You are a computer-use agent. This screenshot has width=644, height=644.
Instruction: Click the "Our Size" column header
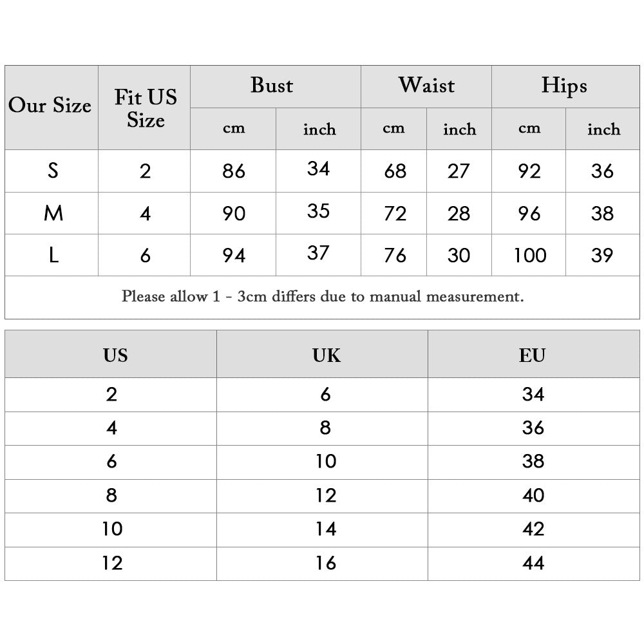[50, 106]
